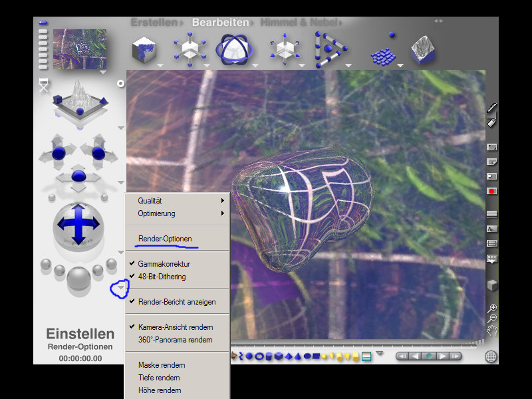The height and width of the screenshot is (399, 532).
Task: Open the Qualität submenu
Action: pyautogui.click(x=178, y=201)
